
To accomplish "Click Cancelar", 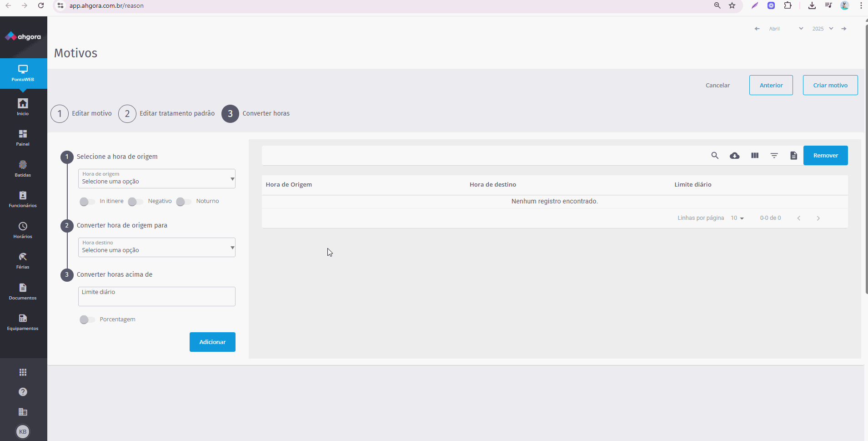I will tap(717, 85).
